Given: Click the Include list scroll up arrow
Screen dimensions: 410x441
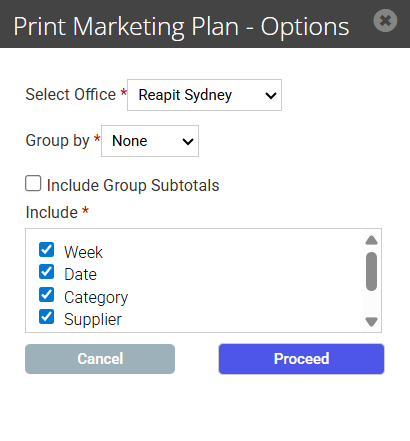Looking at the screenshot, I should point(371,240).
